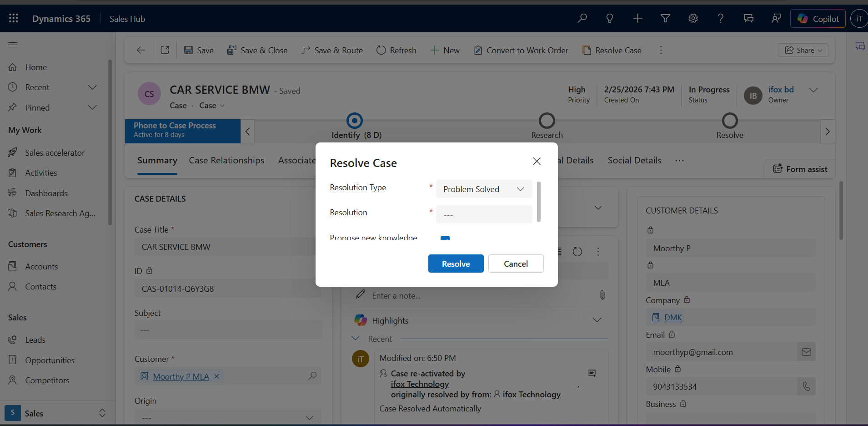Open the Sales accelerator workspace
Screen dimensions: 868x426
tap(55, 152)
